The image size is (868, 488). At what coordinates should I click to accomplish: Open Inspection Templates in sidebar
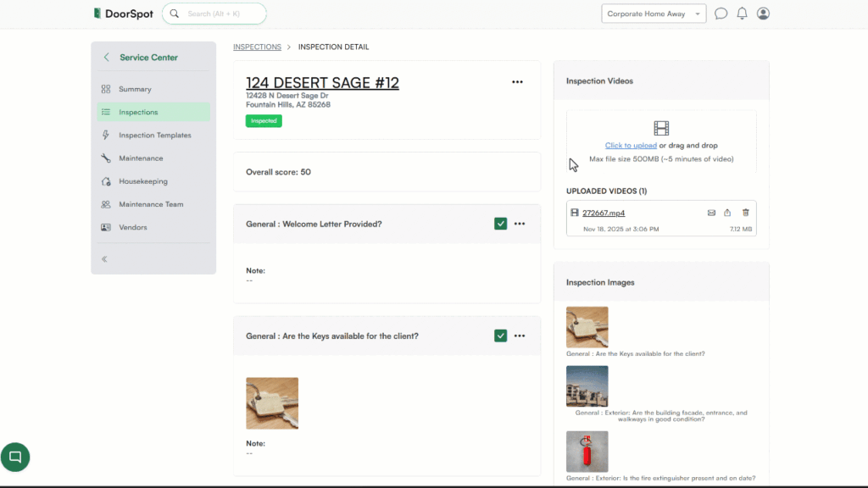[x=154, y=136]
